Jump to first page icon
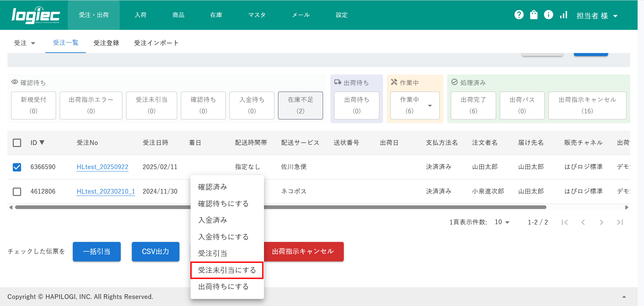The image size is (644, 306). click(x=565, y=222)
